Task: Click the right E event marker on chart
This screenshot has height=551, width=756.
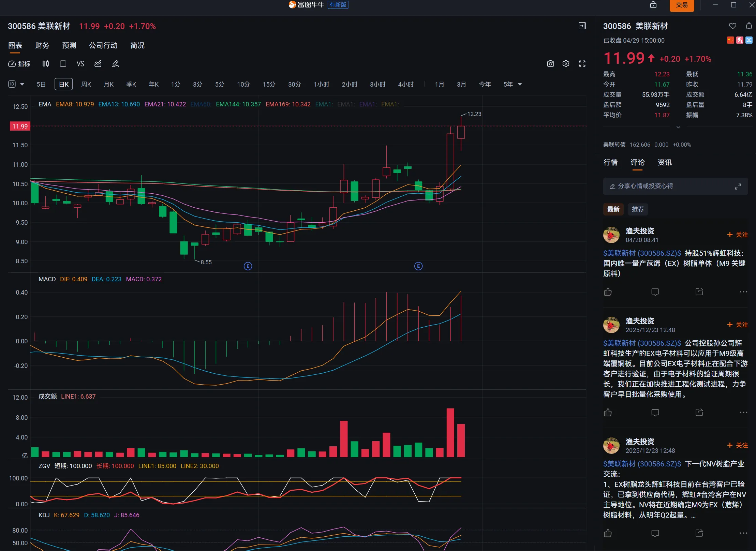Action: tap(418, 266)
